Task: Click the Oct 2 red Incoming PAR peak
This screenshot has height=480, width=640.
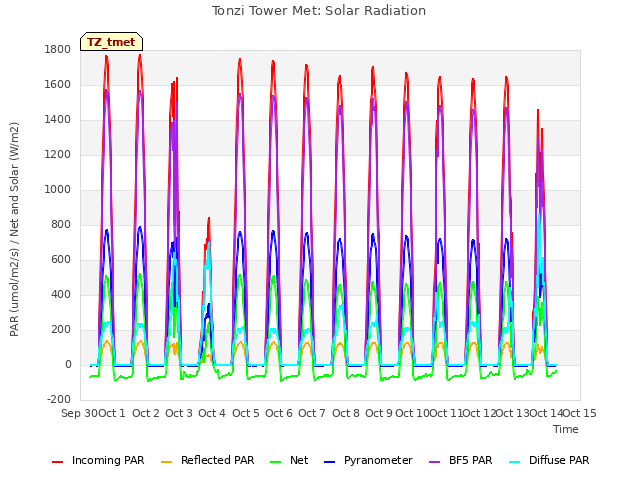Action: [x=140, y=57]
